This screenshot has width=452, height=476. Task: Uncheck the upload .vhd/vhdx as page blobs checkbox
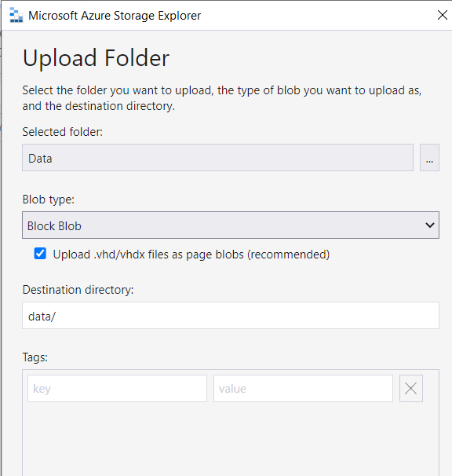coord(40,254)
